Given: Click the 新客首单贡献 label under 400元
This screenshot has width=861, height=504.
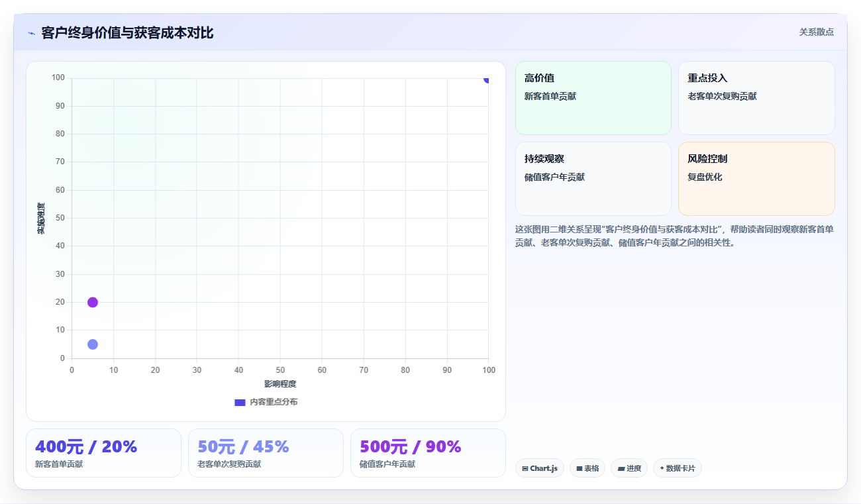Looking at the screenshot, I should [59, 464].
